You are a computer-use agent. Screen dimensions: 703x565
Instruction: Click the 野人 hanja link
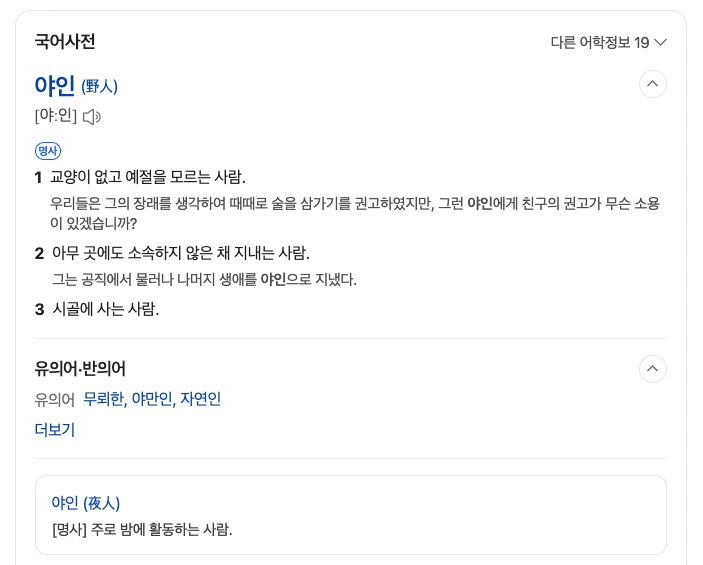tap(99, 87)
